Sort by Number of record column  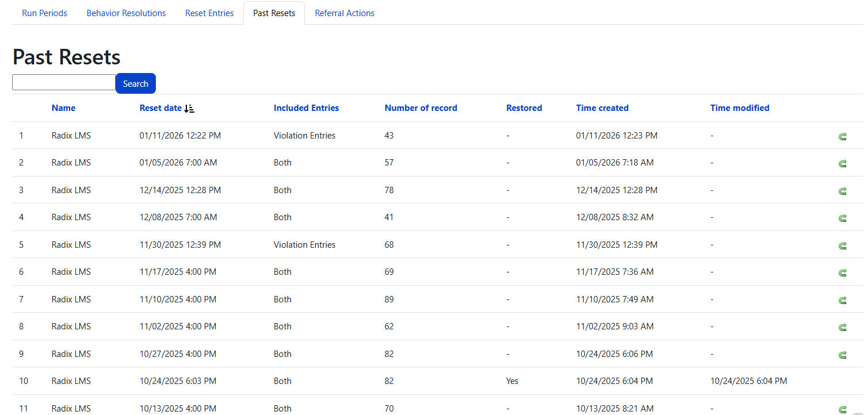[421, 108]
